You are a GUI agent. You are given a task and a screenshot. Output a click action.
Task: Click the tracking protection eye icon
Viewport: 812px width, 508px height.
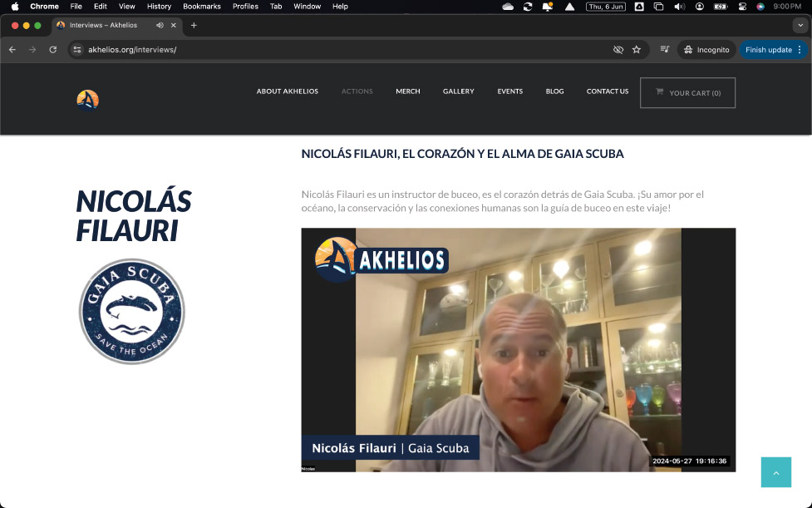618,50
